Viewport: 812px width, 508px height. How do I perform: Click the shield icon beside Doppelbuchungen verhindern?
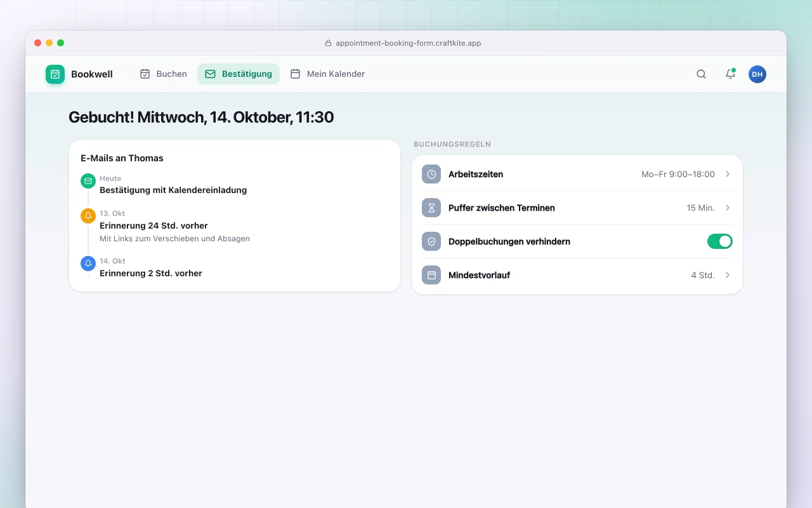coord(431,241)
